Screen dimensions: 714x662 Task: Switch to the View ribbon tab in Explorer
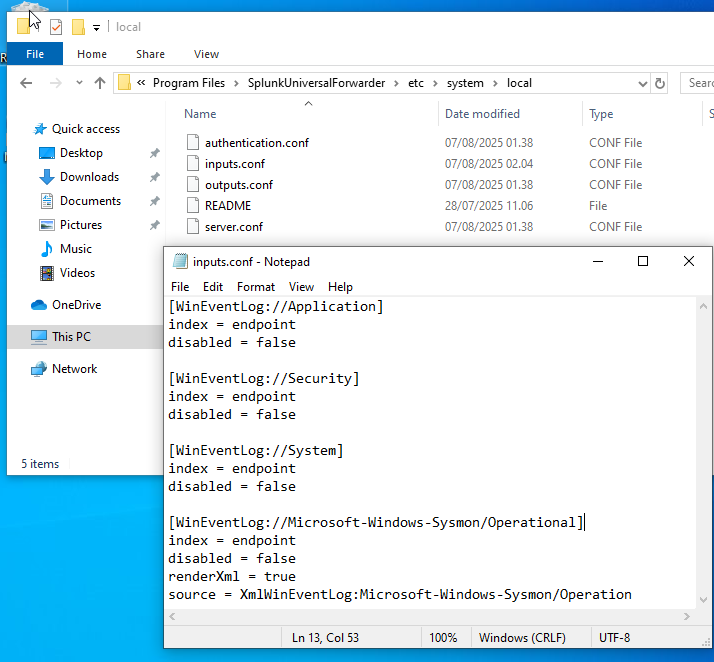click(206, 54)
